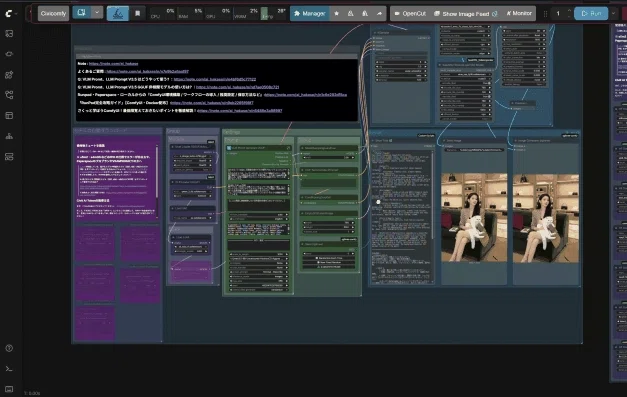Open the OpenCut item

point(410,14)
